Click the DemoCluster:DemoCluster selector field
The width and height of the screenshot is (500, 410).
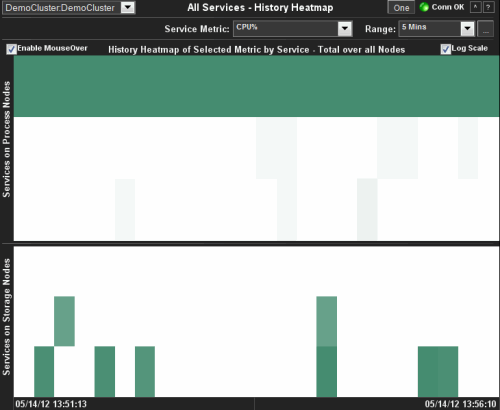point(68,7)
